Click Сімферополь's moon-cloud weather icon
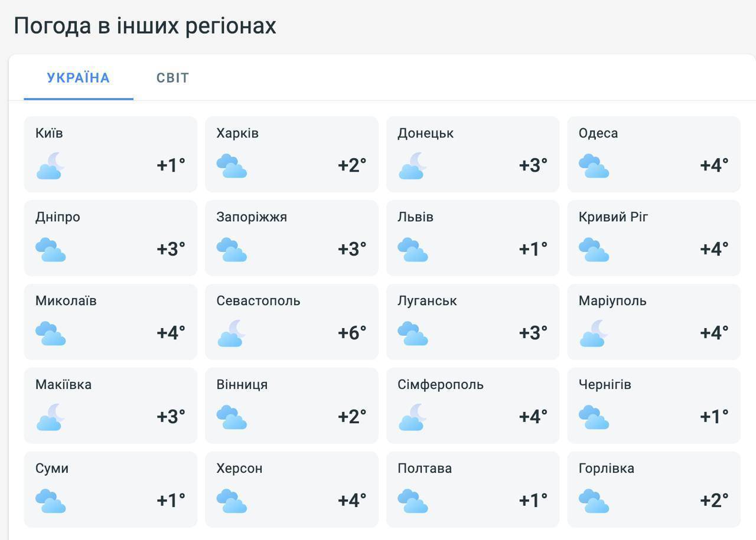Screen dimensions: 756x540 pyautogui.click(x=412, y=417)
